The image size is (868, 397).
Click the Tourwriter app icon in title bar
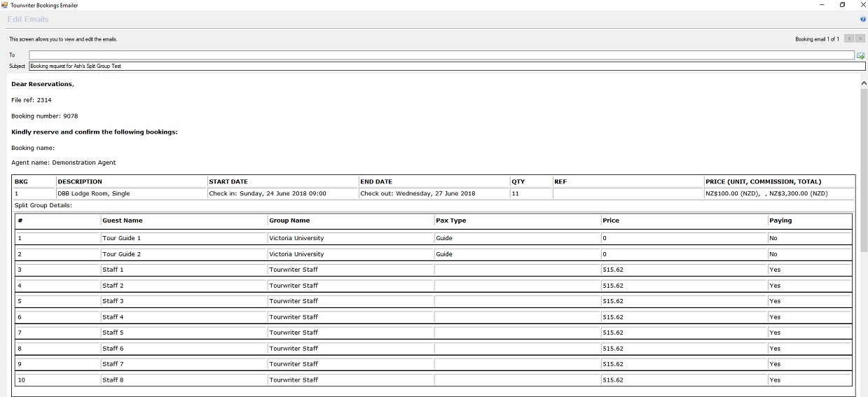pyautogui.click(x=4, y=5)
